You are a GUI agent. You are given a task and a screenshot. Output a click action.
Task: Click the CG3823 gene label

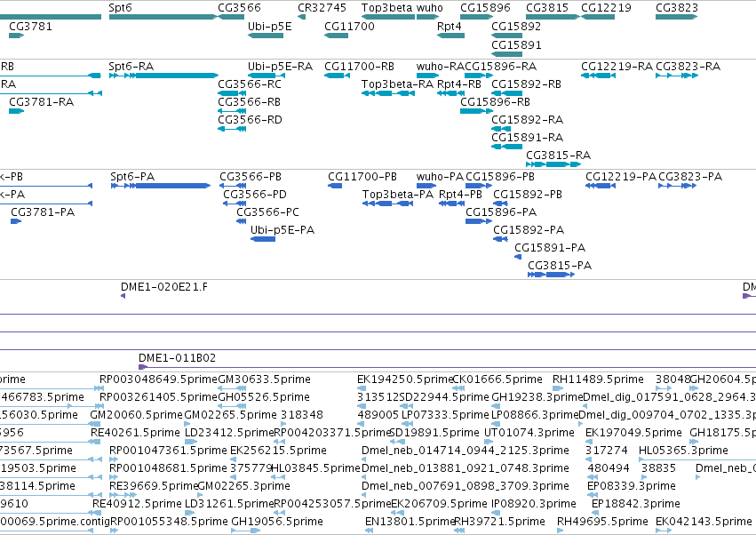pyautogui.click(x=676, y=8)
